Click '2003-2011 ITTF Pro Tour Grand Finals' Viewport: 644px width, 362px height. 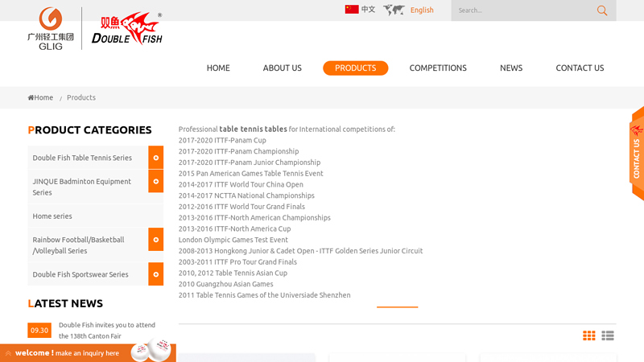[x=237, y=262]
